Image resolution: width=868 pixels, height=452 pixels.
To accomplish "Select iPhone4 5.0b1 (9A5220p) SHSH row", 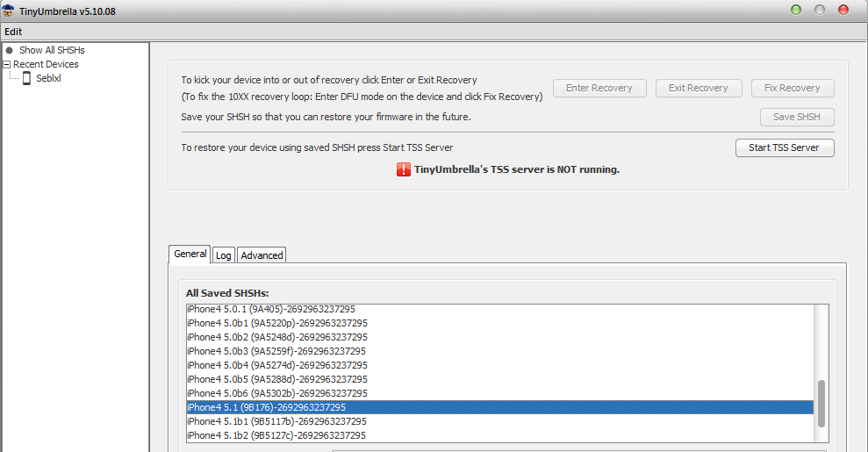I will point(500,323).
